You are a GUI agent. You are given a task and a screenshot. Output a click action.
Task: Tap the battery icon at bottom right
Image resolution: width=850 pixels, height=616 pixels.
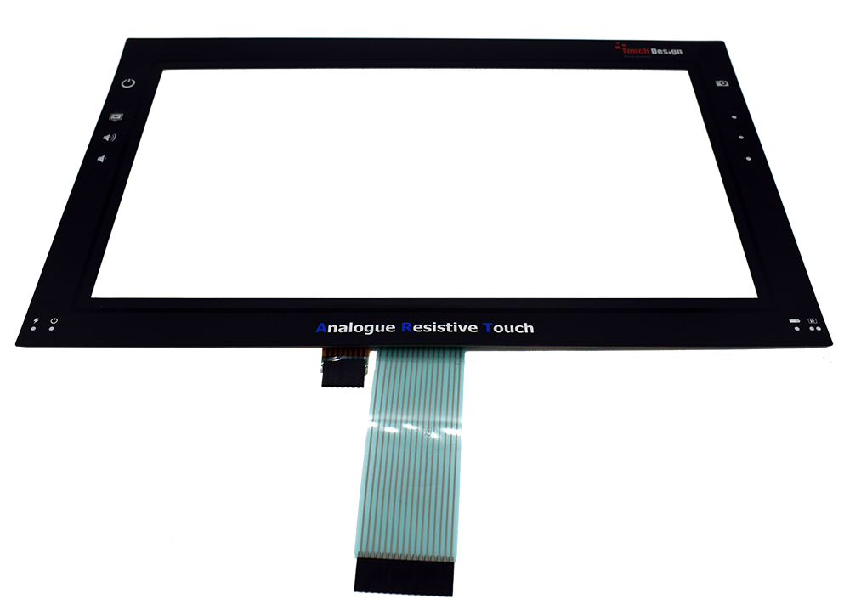tap(795, 320)
